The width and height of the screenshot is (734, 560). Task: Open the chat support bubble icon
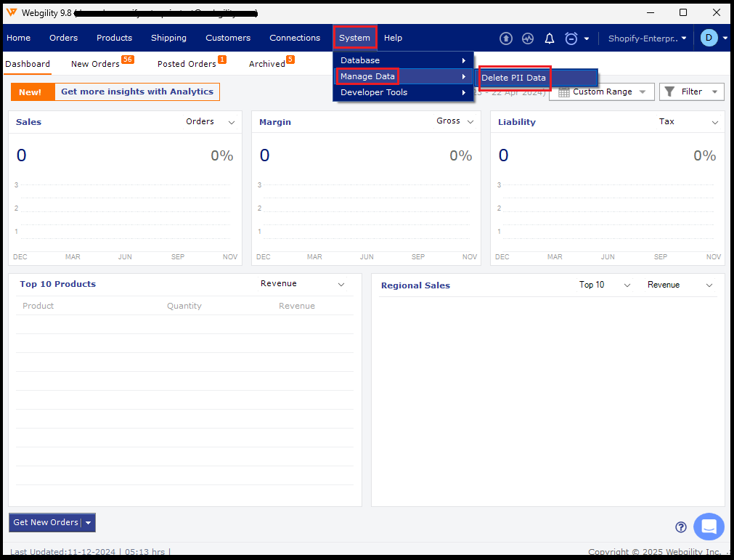(709, 527)
